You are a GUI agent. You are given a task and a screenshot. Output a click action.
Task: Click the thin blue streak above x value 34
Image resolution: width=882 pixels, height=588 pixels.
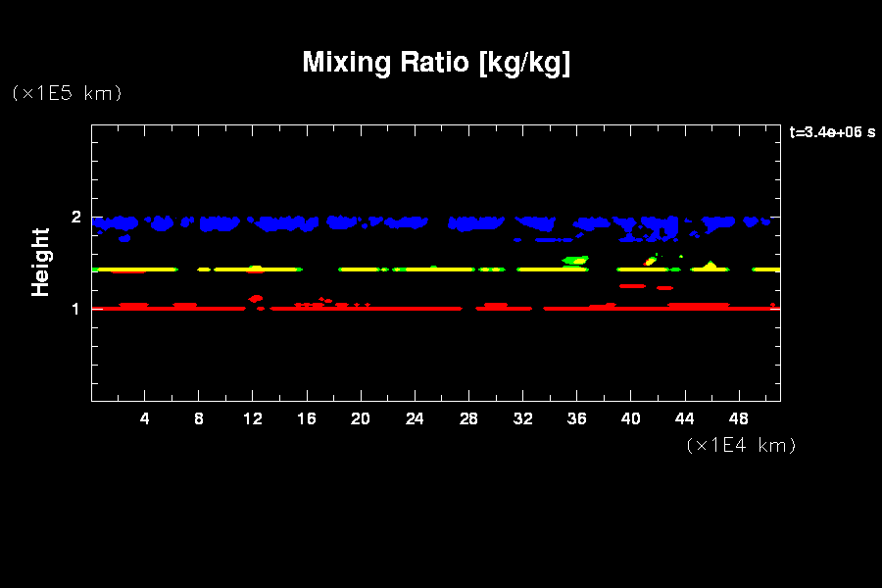[x=554, y=239]
